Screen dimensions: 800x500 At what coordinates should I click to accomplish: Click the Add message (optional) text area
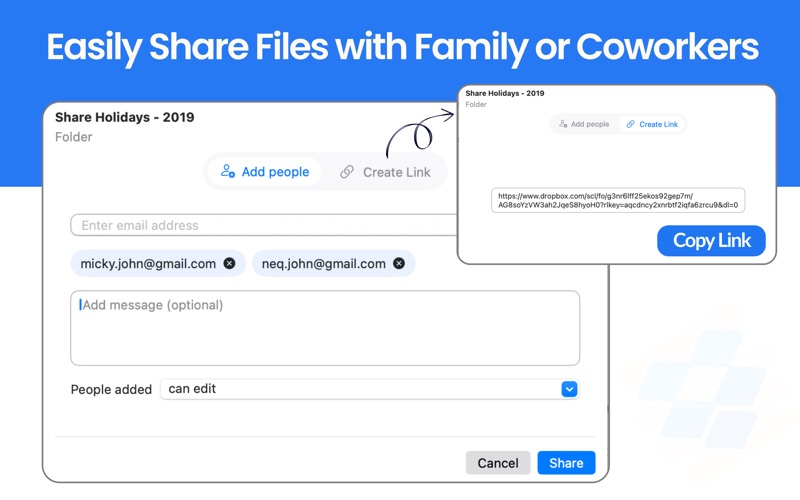coord(325,328)
